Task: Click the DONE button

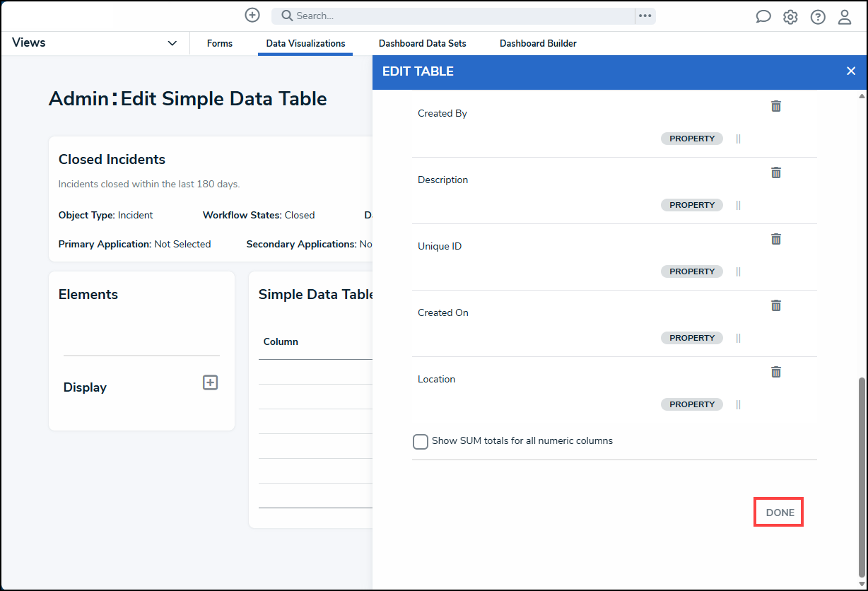Action: click(x=780, y=513)
